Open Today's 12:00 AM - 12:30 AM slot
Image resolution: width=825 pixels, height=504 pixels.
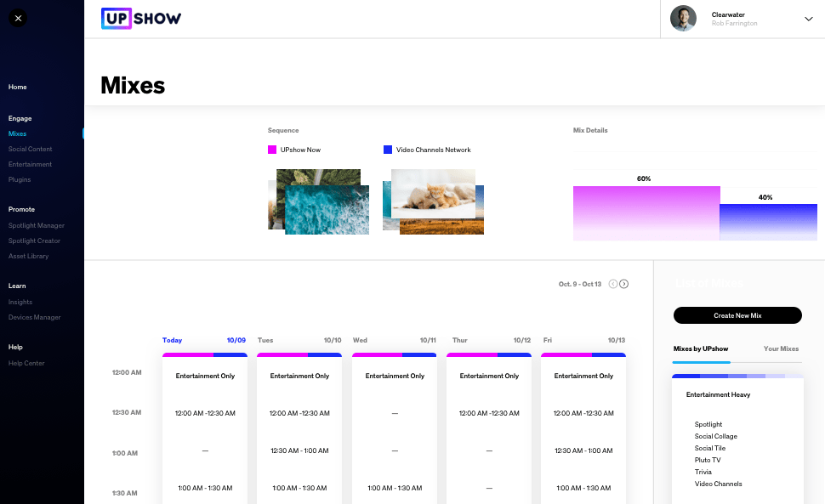point(205,413)
